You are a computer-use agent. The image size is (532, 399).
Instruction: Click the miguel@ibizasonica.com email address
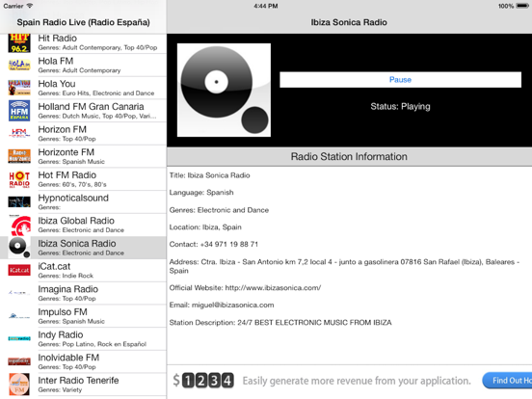[x=233, y=305]
